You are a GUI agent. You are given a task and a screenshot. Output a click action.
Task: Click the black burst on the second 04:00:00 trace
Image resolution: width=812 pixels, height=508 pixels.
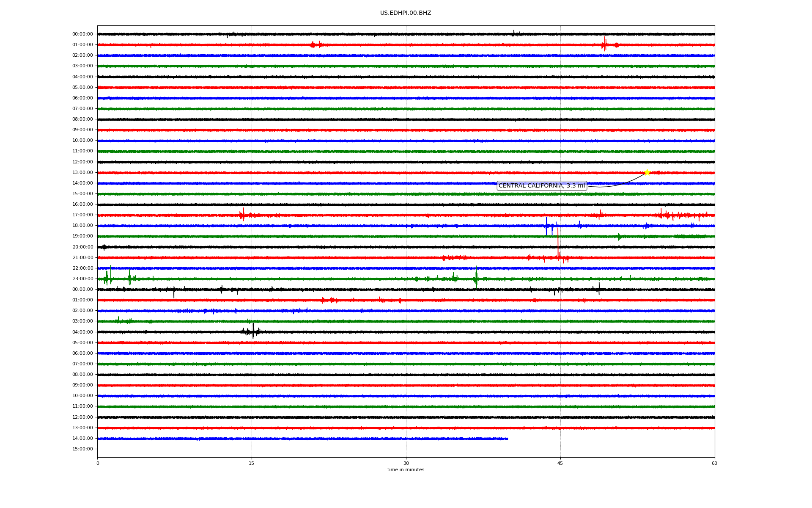(253, 331)
